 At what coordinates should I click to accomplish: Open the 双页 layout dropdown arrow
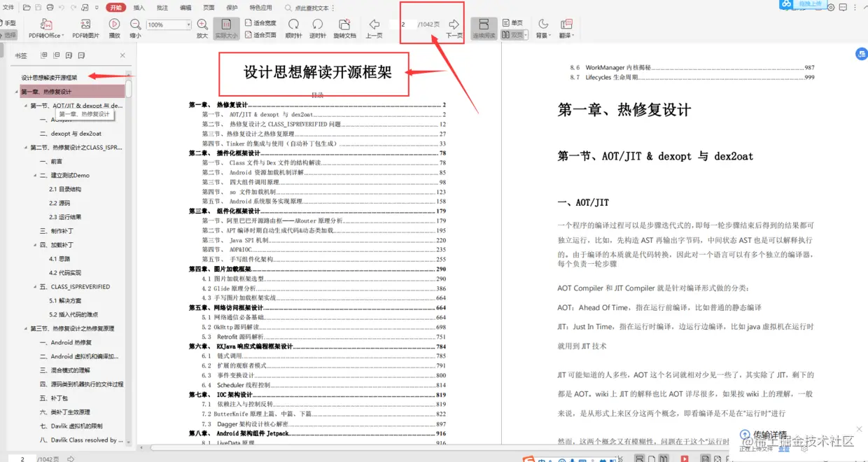(x=525, y=34)
